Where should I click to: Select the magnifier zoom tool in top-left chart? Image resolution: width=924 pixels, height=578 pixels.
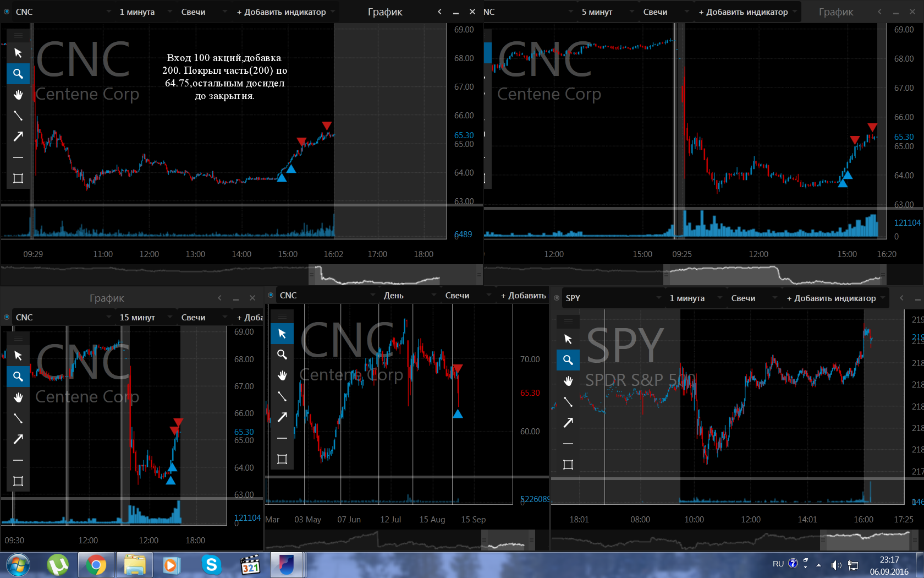point(18,73)
